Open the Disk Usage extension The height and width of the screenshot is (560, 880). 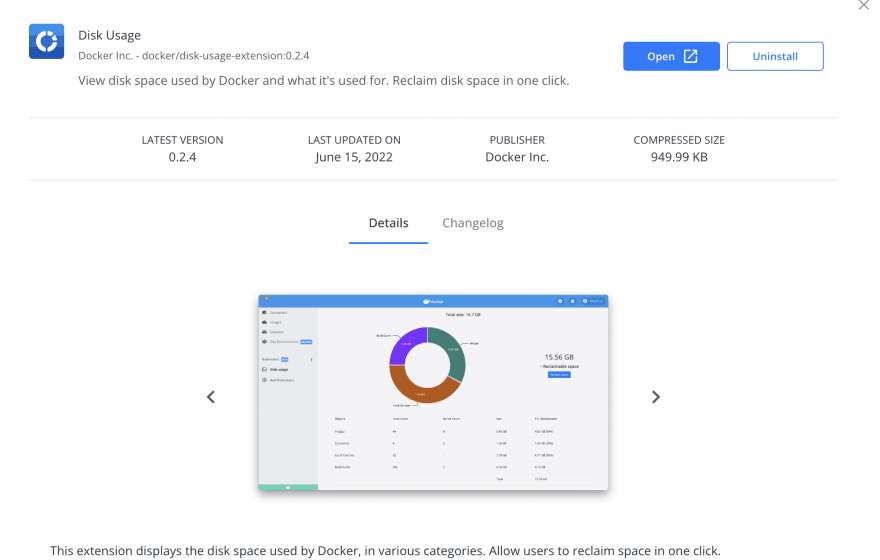pos(671,56)
